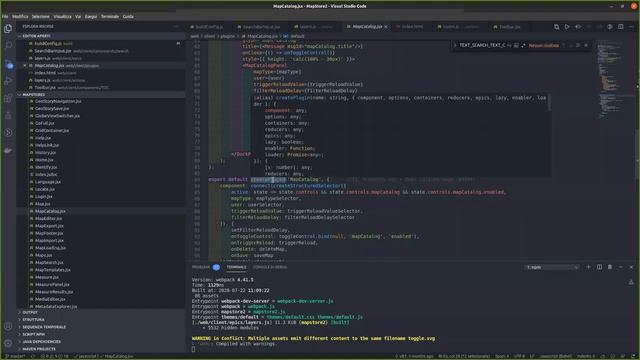
Task: Select SearchBarInput.jsx in open editors list
Action: (53, 51)
